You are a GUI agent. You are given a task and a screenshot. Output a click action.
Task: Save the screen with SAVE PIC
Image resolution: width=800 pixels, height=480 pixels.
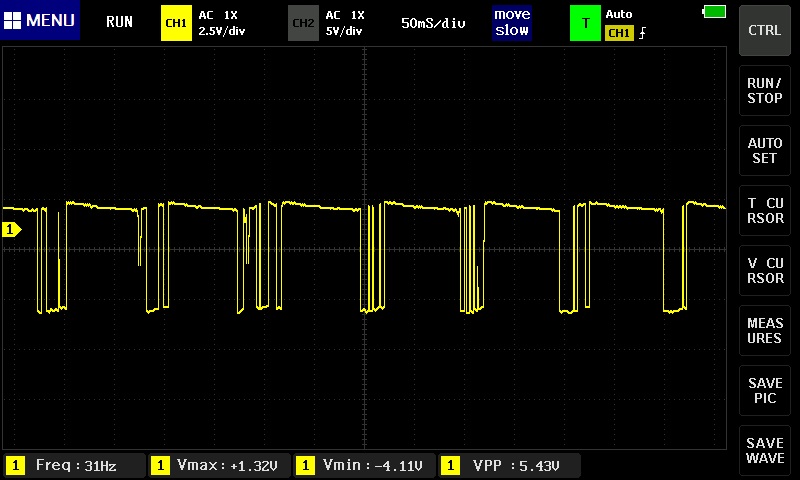click(x=764, y=390)
